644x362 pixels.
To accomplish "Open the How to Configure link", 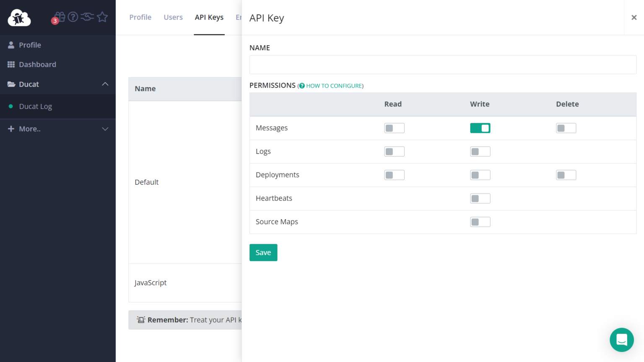I will coord(334,86).
